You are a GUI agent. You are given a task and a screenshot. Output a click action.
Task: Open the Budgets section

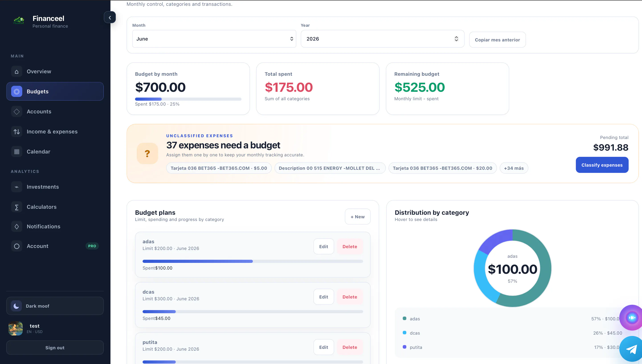pyautogui.click(x=55, y=92)
